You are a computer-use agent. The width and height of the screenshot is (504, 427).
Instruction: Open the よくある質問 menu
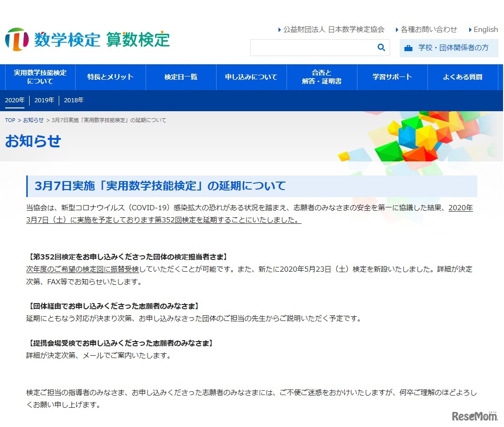(463, 77)
